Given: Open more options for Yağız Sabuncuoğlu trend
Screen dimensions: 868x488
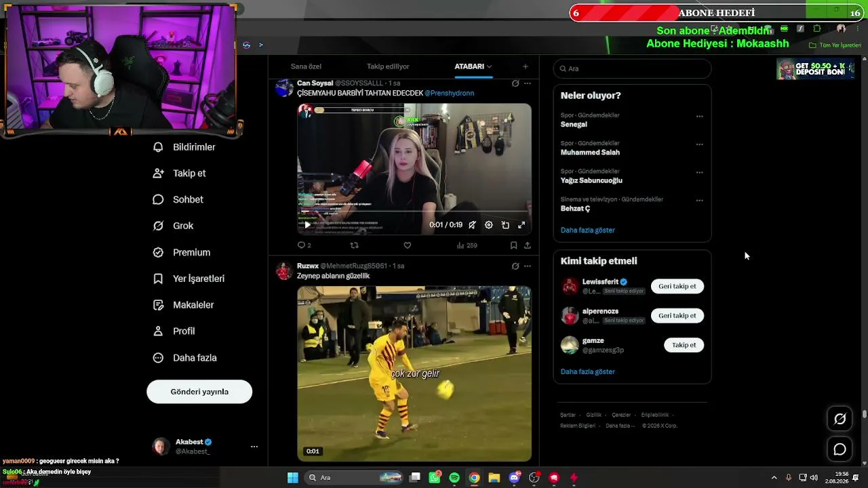Looking at the screenshot, I should point(699,172).
